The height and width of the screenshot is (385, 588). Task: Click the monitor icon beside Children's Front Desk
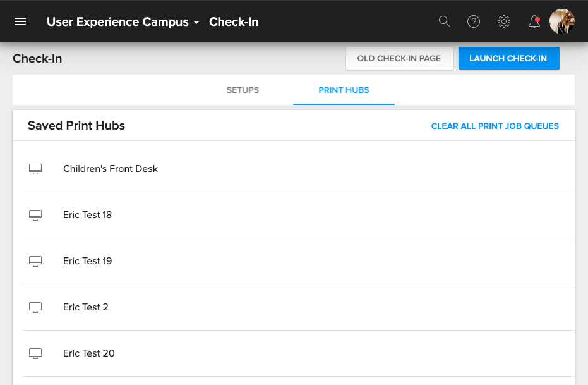[x=35, y=168]
